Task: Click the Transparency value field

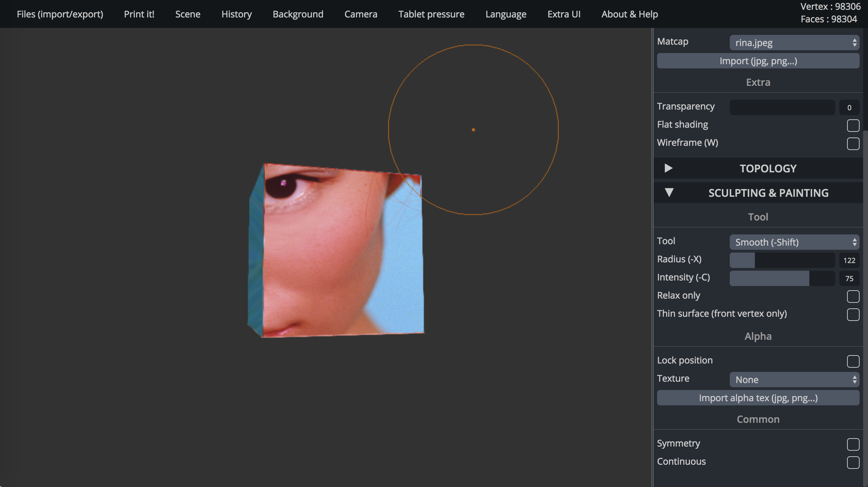Action: click(x=849, y=107)
